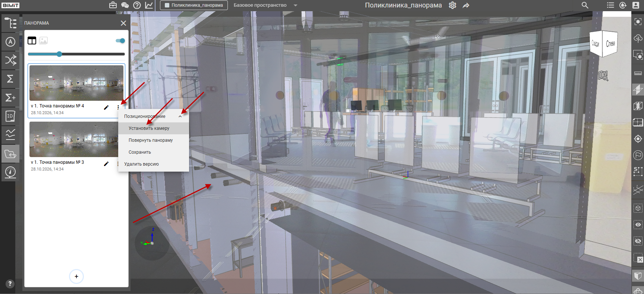Toggle the active Panorama folder tool
Viewport: 644px width, 294px height.
click(x=10, y=154)
